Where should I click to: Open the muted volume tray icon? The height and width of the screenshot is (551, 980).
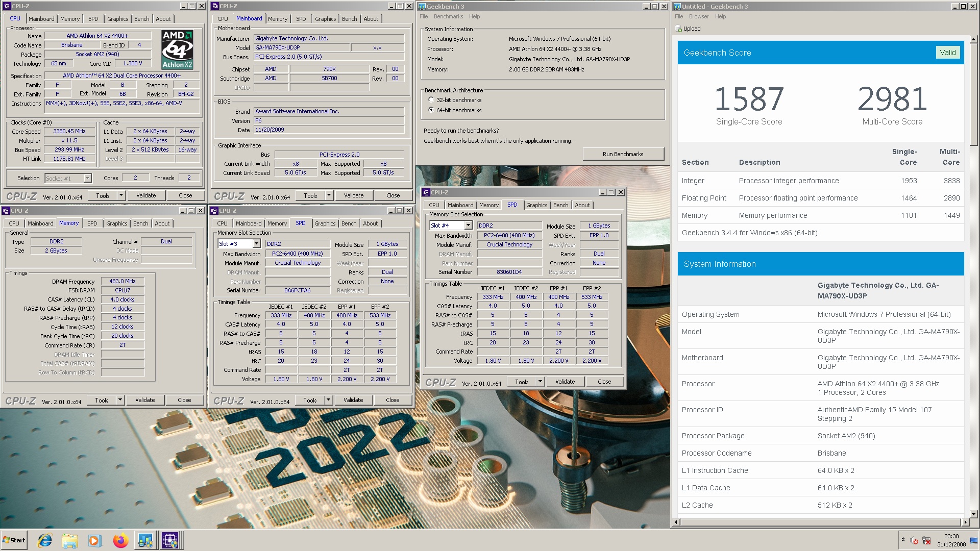coord(914,540)
